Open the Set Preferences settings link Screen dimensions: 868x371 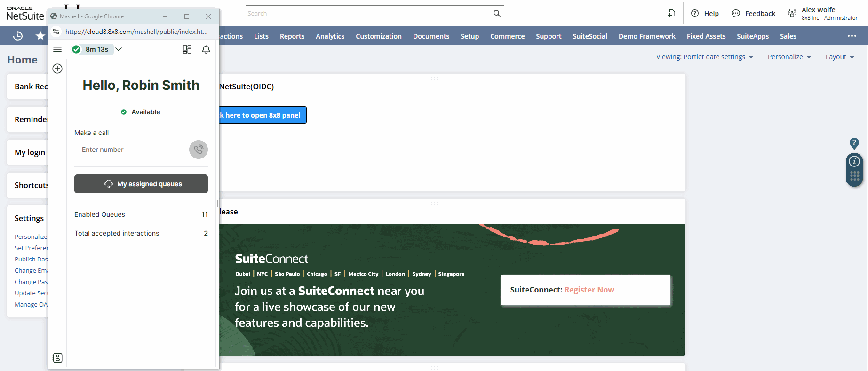pyautogui.click(x=31, y=248)
